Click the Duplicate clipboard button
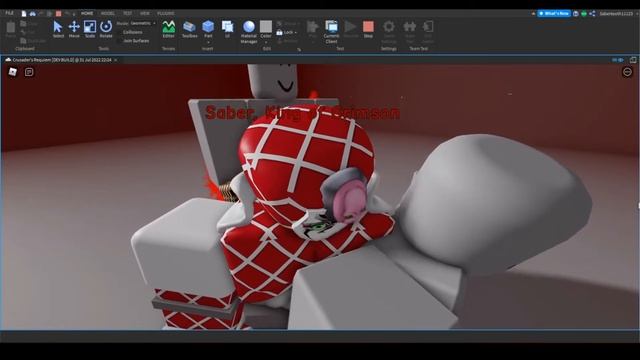Image resolution: width=640 pixels, height=360 pixels. tap(33, 41)
